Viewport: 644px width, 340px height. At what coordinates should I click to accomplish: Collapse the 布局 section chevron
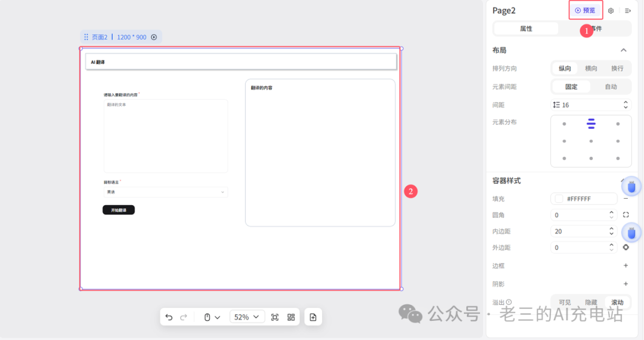coord(624,50)
